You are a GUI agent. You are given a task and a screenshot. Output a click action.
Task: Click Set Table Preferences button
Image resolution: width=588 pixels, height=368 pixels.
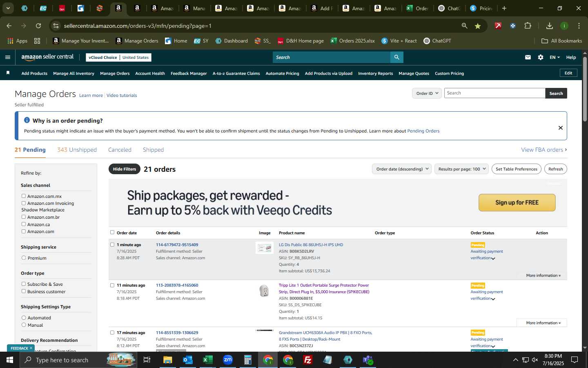click(x=516, y=169)
